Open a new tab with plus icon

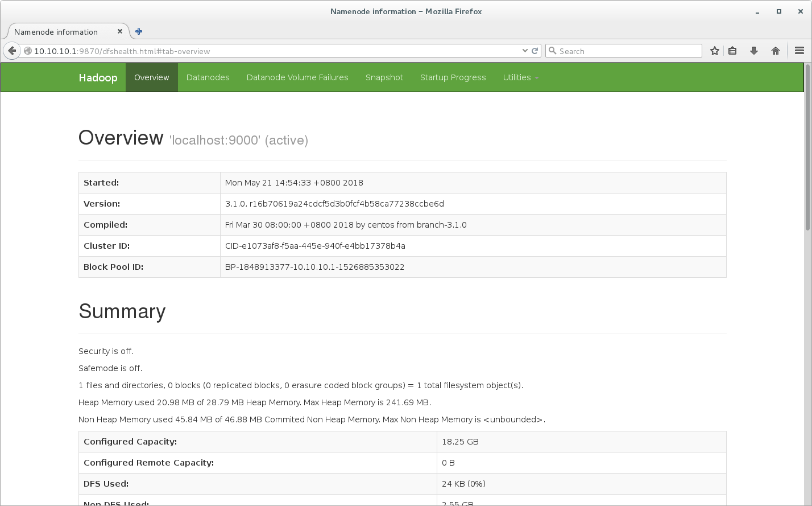[139, 31]
